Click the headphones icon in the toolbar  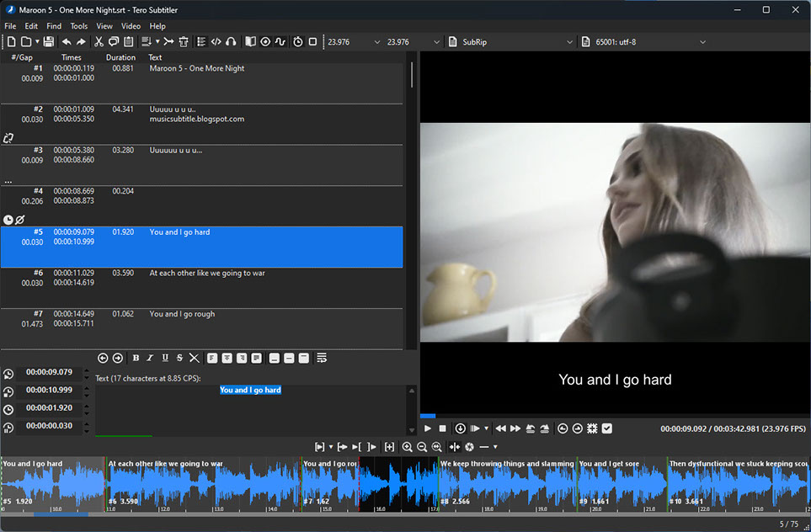pos(232,42)
